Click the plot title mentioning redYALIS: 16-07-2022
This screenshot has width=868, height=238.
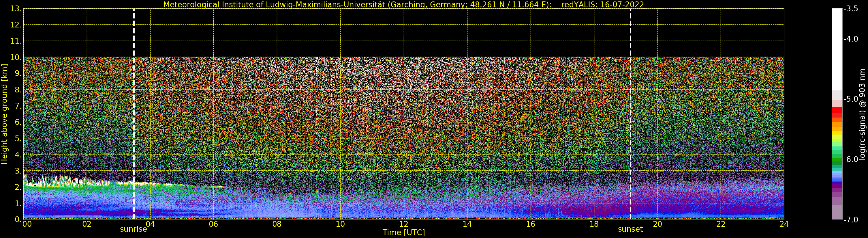(403, 4)
